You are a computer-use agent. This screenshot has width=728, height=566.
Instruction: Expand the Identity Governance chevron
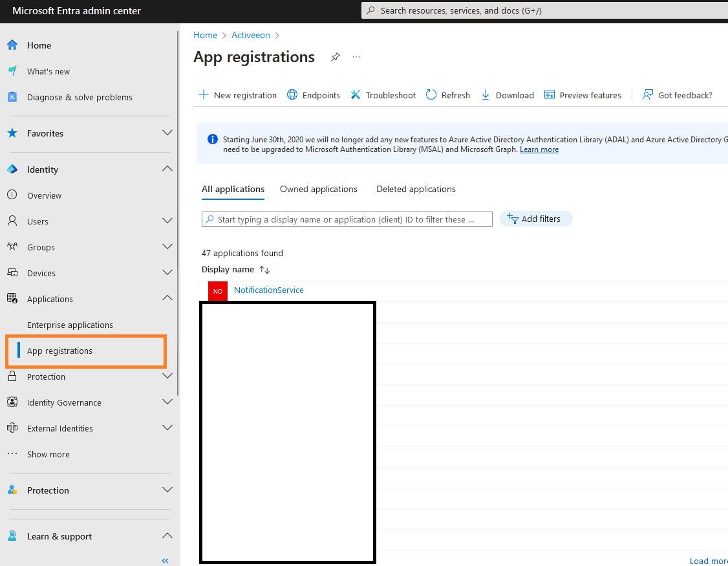click(x=167, y=402)
